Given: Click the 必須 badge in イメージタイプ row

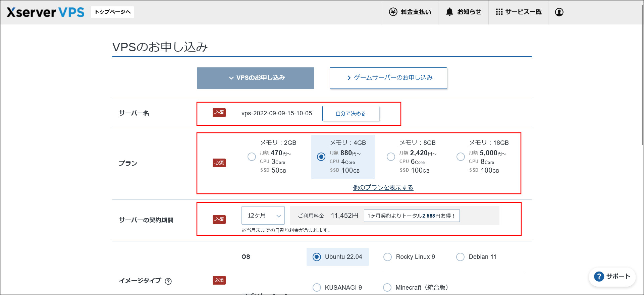Looking at the screenshot, I should coord(219,280).
